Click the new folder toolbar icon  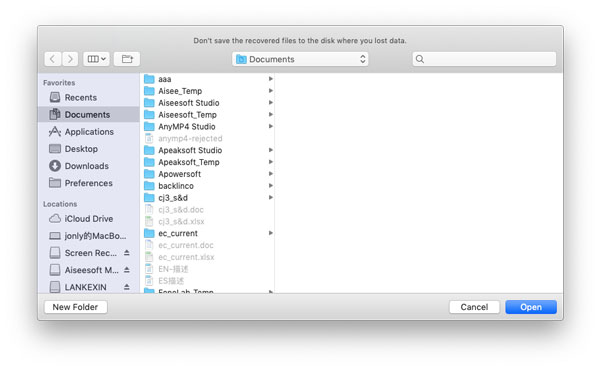(127, 59)
